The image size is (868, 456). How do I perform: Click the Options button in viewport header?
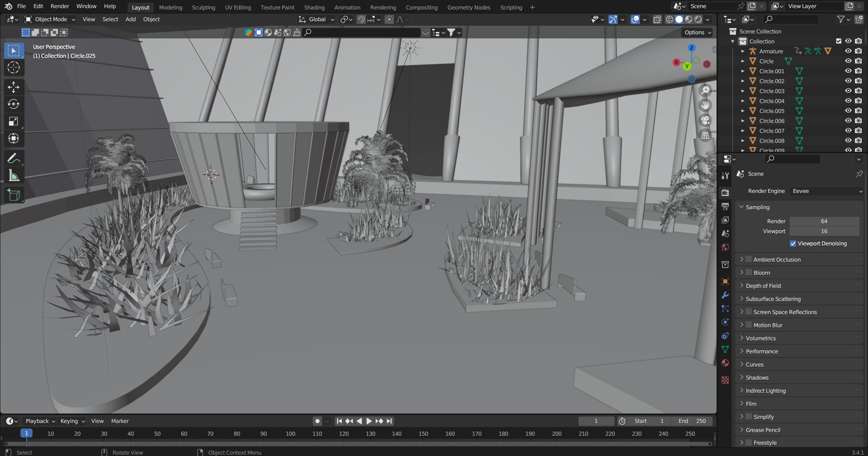click(x=698, y=33)
